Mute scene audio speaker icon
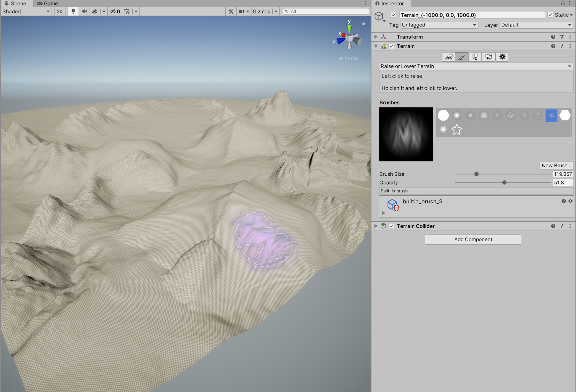Viewport: 576px width, 392px height. [84, 11]
